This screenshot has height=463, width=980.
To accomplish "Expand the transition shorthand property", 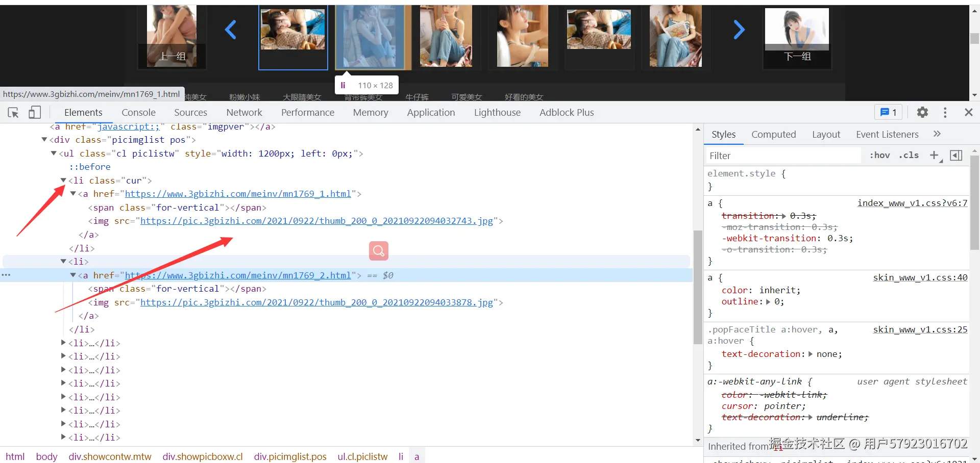I will click(783, 216).
